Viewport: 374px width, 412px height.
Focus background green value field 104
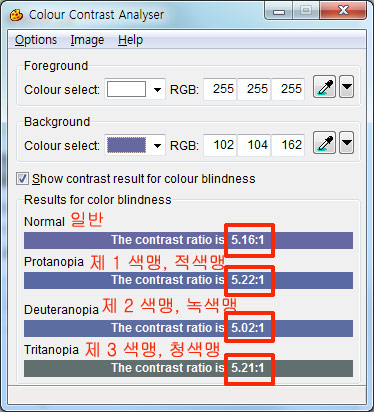pyautogui.click(x=254, y=145)
